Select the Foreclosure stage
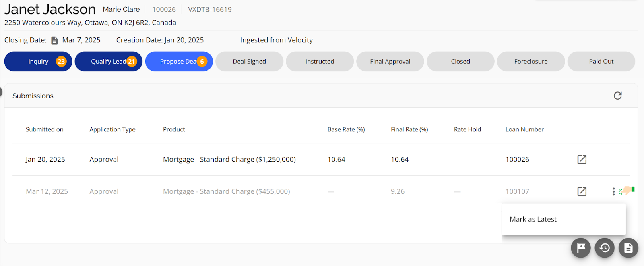 pyautogui.click(x=530, y=61)
